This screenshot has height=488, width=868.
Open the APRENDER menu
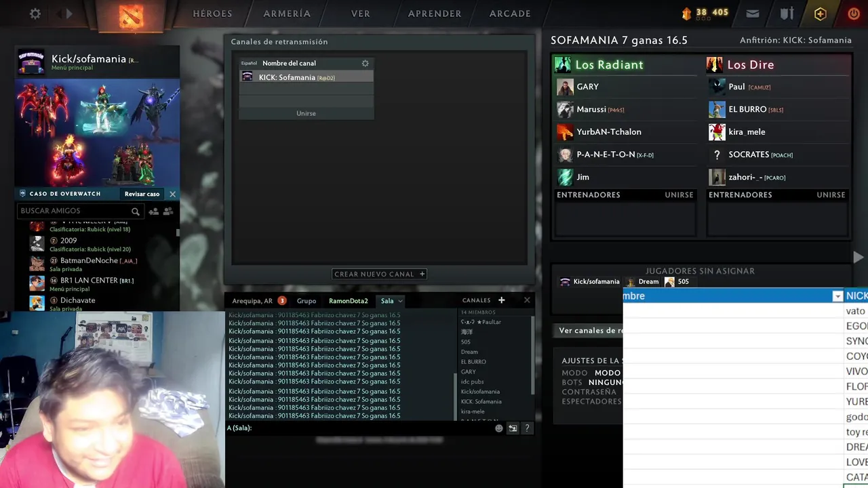pyautogui.click(x=435, y=14)
